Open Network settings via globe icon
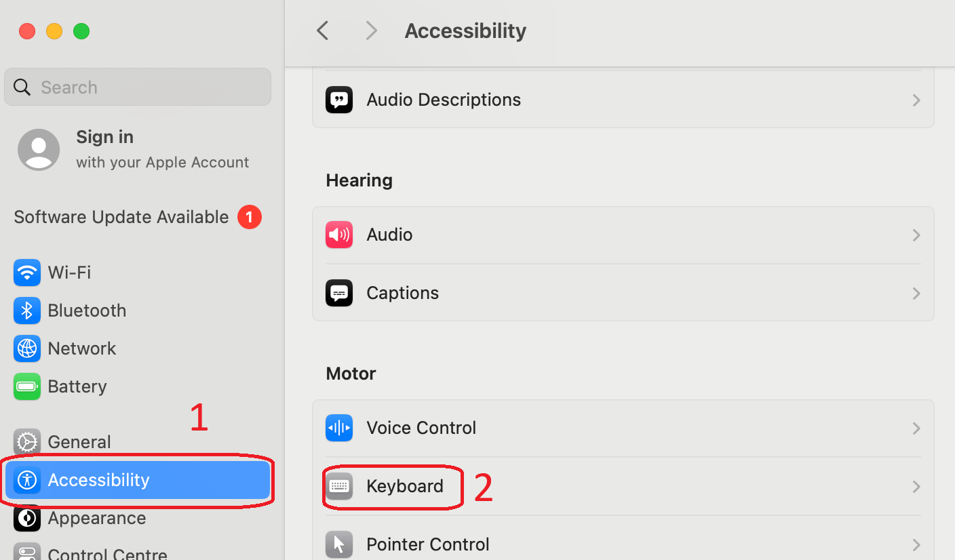Image resolution: width=955 pixels, height=560 pixels. pos(26,348)
